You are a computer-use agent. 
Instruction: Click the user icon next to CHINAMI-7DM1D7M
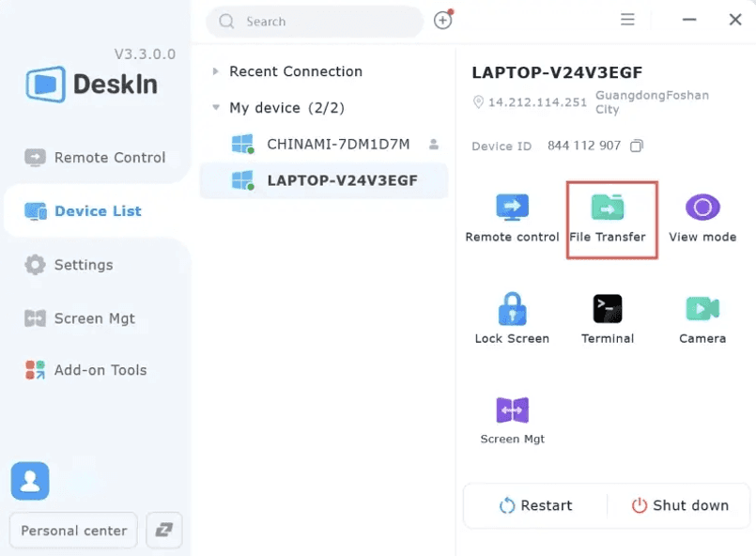[434, 145]
